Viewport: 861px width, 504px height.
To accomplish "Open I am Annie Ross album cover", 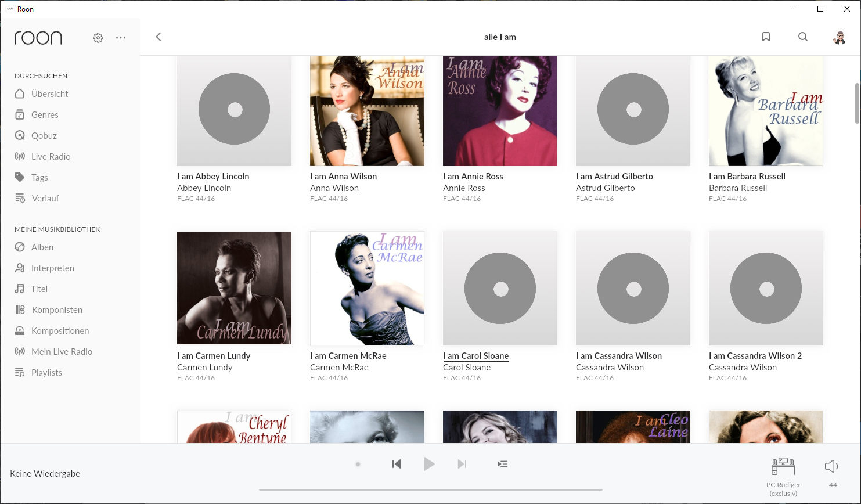I will click(500, 110).
